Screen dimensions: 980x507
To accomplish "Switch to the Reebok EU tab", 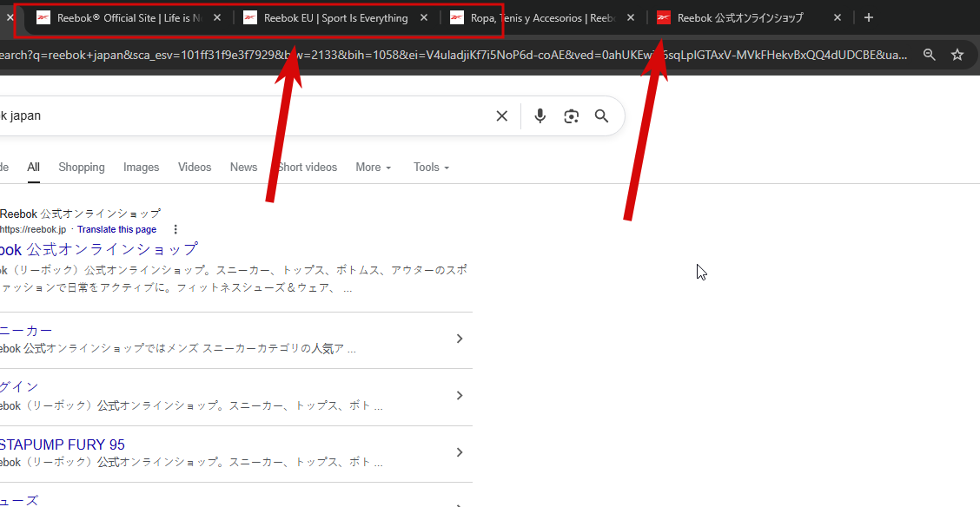I will 335,18.
